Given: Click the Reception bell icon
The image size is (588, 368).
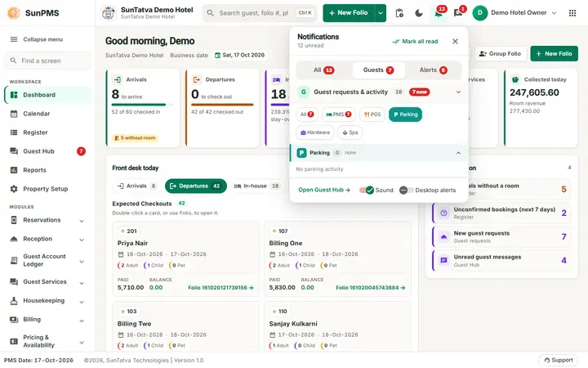Looking at the screenshot, I should [x=14, y=239].
